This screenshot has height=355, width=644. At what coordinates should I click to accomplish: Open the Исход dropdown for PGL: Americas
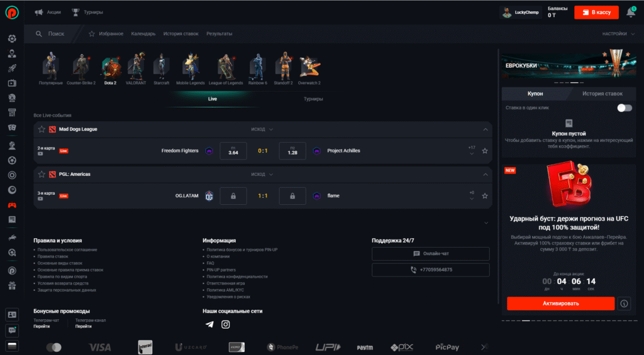pos(262,175)
